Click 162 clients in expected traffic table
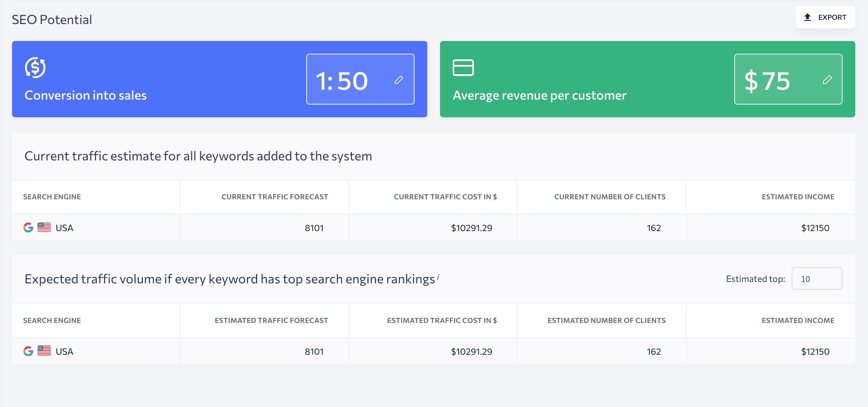Image resolution: width=868 pixels, height=407 pixels. pos(654,352)
